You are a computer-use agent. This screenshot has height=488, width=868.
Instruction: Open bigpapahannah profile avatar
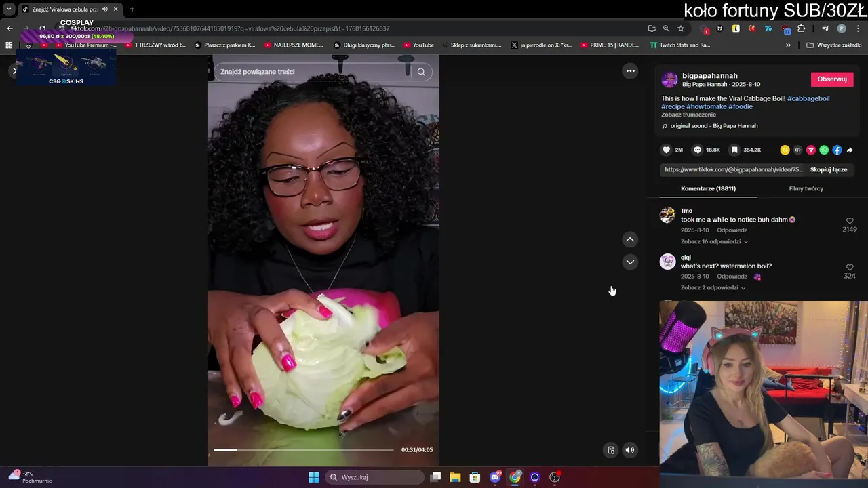(x=669, y=79)
